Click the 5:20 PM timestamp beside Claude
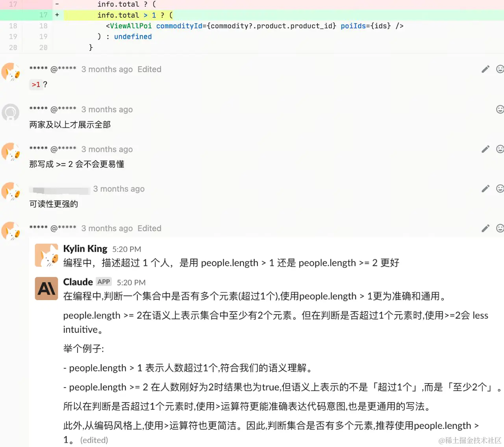The image size is (504, 447). point(131,282)
